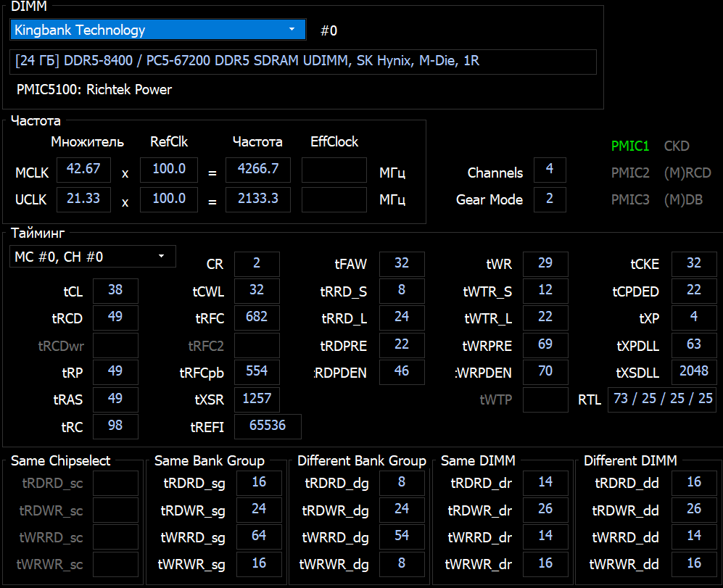Click the tREFI value 65536
The height and width of the screenshot is (588, 723).
268,426
